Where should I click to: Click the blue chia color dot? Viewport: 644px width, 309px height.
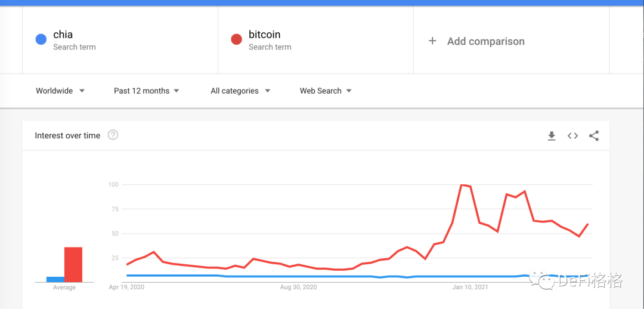41,40
